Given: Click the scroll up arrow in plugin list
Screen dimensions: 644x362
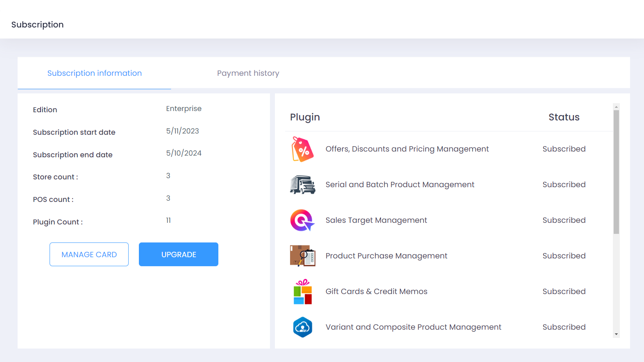Looking at the screenshot, I should [616, 107].
